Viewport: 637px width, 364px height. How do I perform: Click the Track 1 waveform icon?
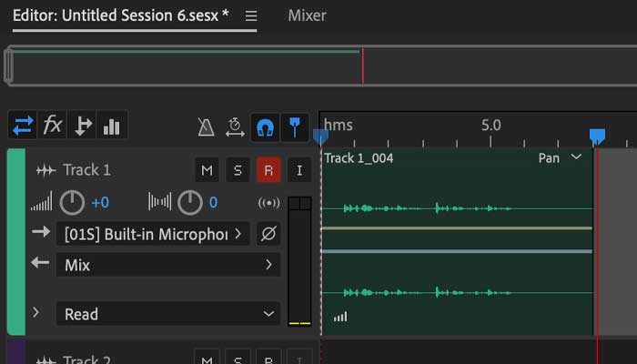(x=45, y=170)
